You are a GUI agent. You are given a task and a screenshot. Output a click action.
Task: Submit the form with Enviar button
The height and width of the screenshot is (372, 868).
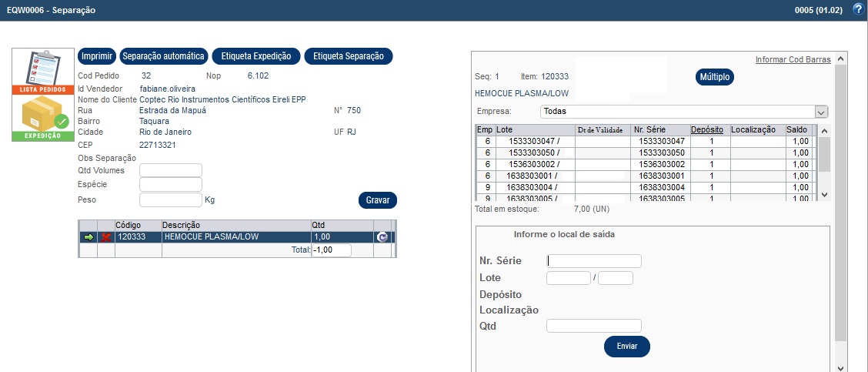coord(626,347)
